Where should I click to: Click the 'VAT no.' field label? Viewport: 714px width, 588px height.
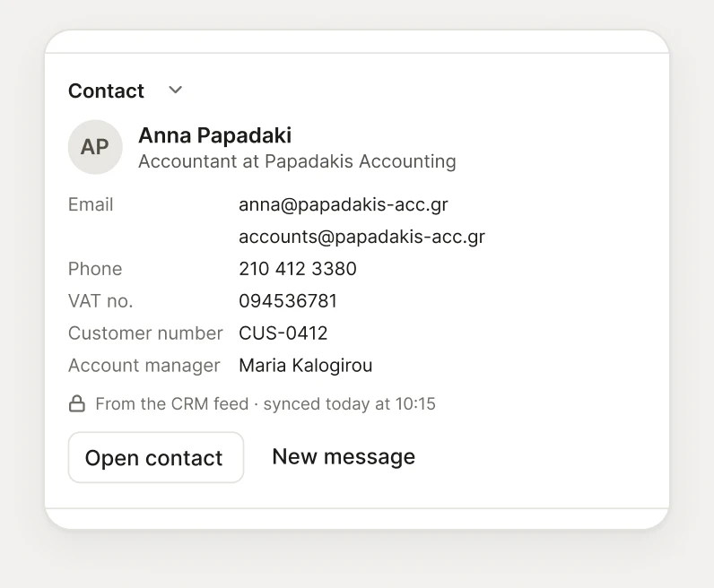tap(100, 301)
